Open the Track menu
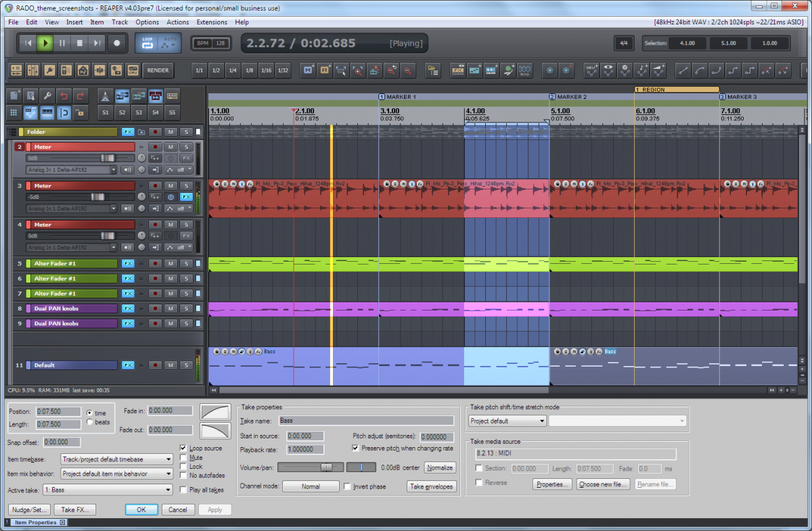This screenshot has height=531, width=812. coord(120,22)
